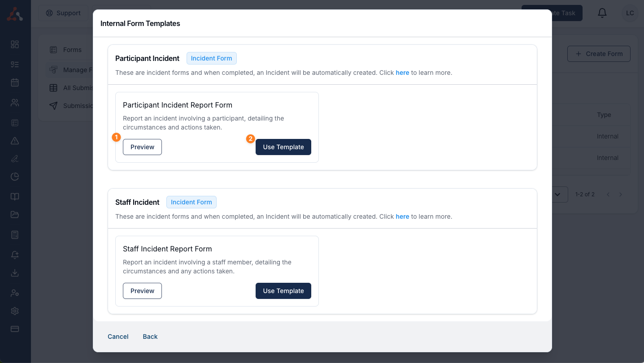Open the notifications bell icon
This screenshot has width=644, height=363.
click(x=602, y=13)
